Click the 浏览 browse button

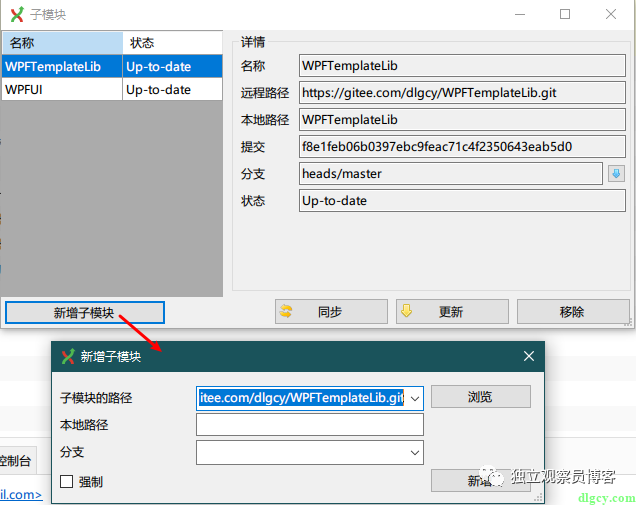click(481, 396)
